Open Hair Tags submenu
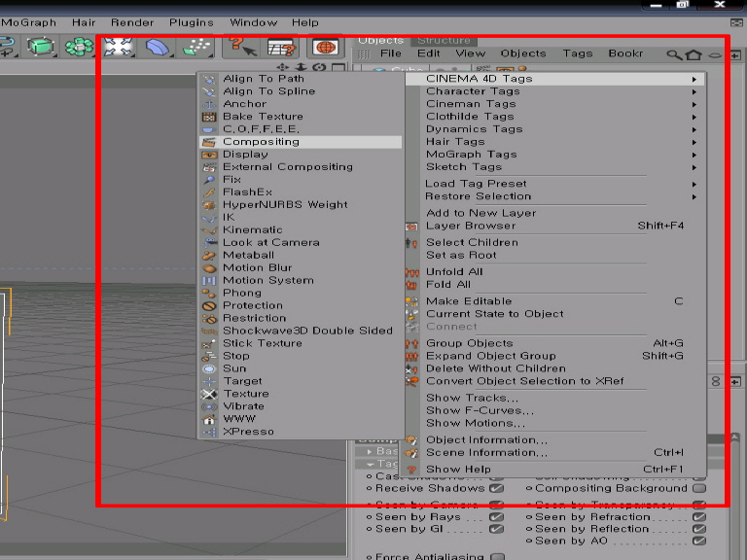The width and height of the screenshot is (747, 560). coord(555,141)
